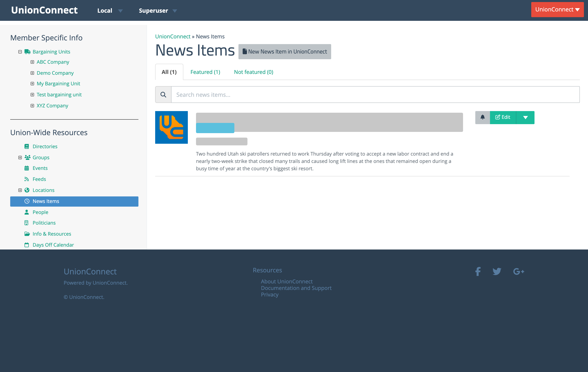Open the Bargaining Units link
This screenshot has height=372, width=588.
pyautogui.click(x=51, y=52)
